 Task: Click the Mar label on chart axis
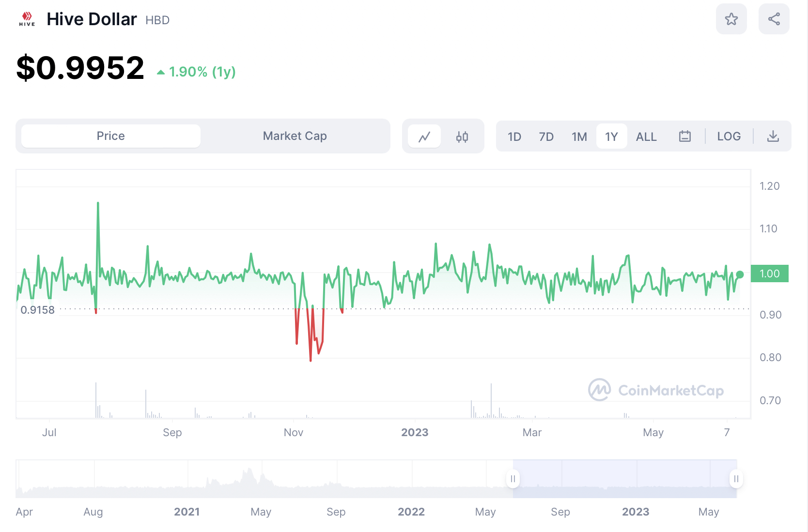tap(532, 432)
